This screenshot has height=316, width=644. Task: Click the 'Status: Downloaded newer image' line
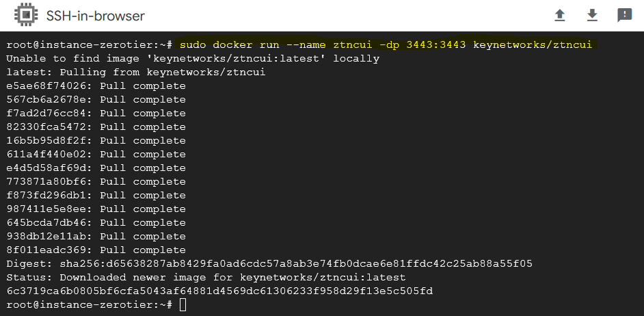(x=206, y=278)
